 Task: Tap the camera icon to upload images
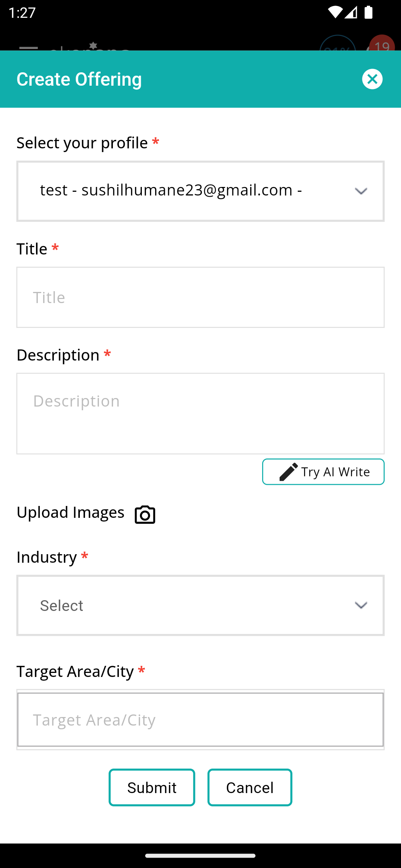145,514
